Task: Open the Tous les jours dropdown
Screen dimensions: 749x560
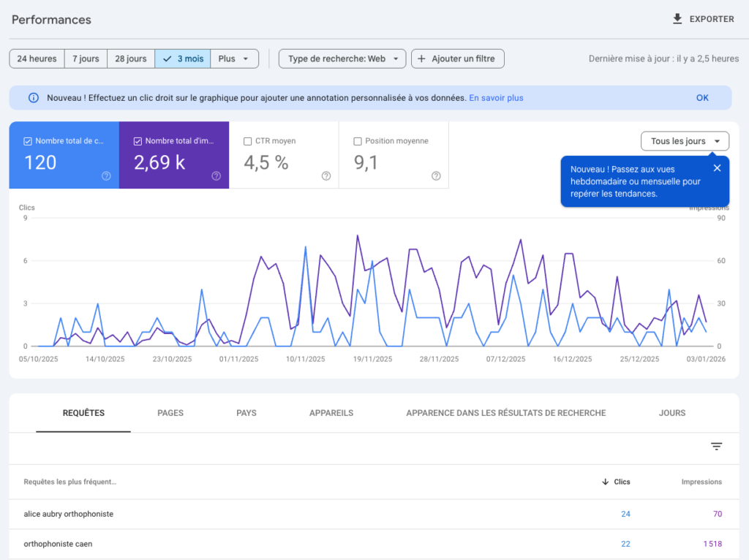Action: 685,141
